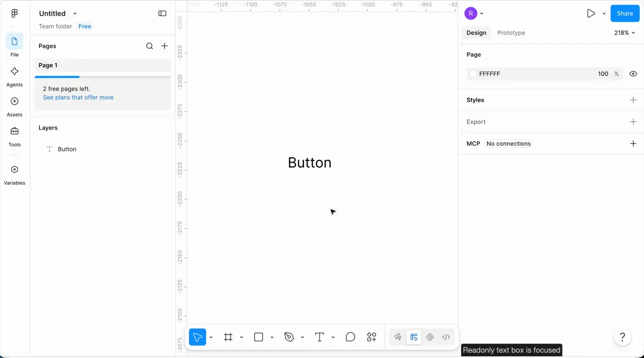This screenshot has width=644, height=358.
Task: Select the Rectangle shape tool
Action: point(259,337)
